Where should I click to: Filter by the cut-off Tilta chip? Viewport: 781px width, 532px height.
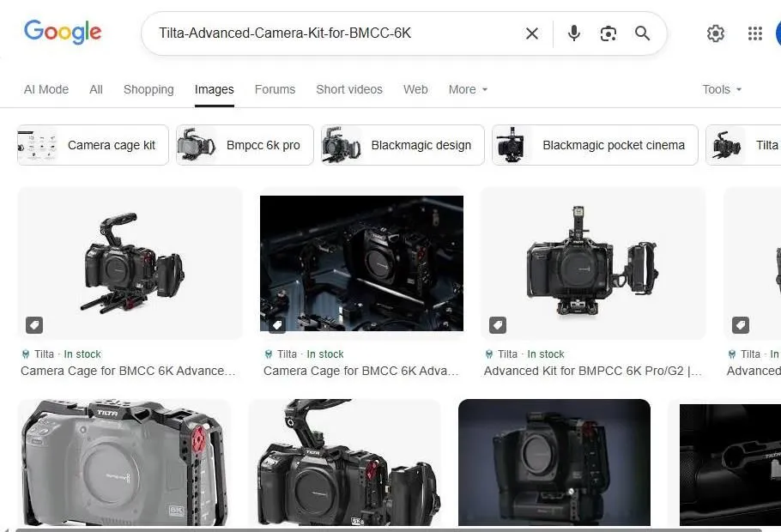click(743, 145)
